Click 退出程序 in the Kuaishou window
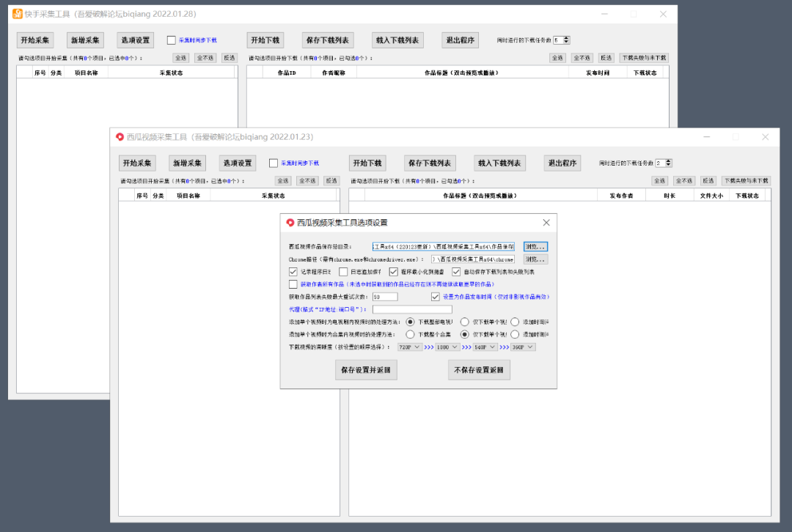Image resolution: width=792 pixels, height=532 pixels. point(460,40)
